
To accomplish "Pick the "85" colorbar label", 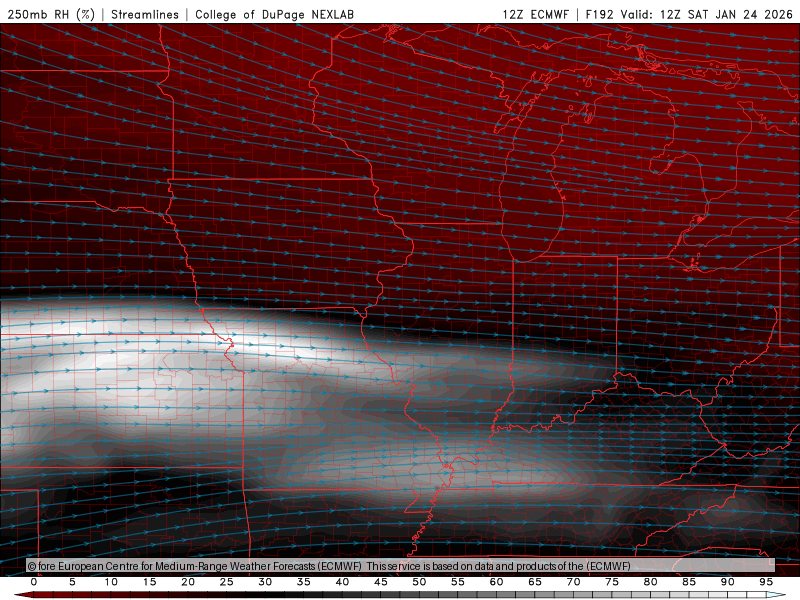I will pos(689,582).
